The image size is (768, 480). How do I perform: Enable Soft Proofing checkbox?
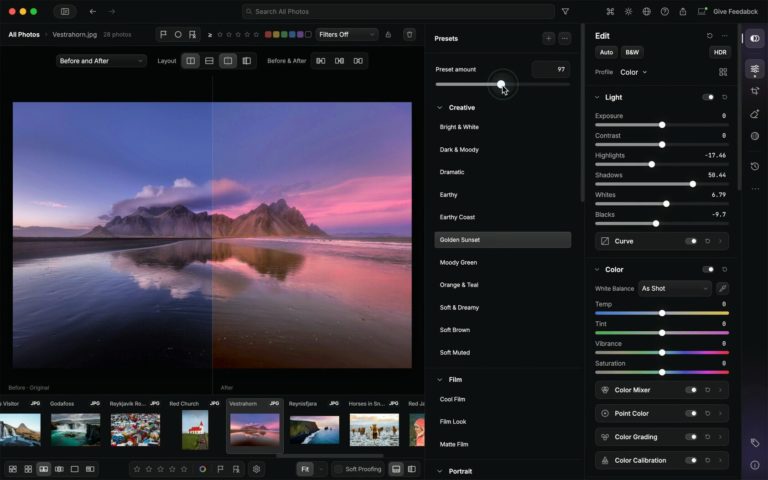point(338,469)
